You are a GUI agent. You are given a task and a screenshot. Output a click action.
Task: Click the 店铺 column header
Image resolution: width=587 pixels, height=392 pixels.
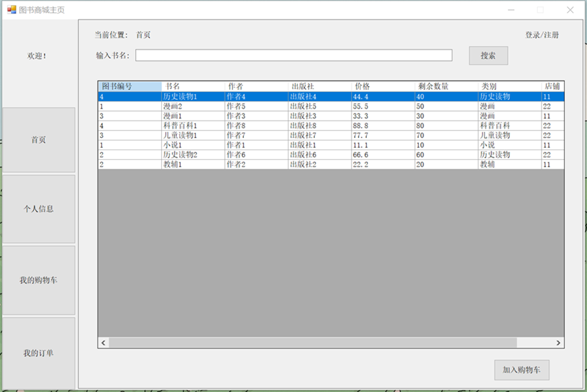[552, 86]
